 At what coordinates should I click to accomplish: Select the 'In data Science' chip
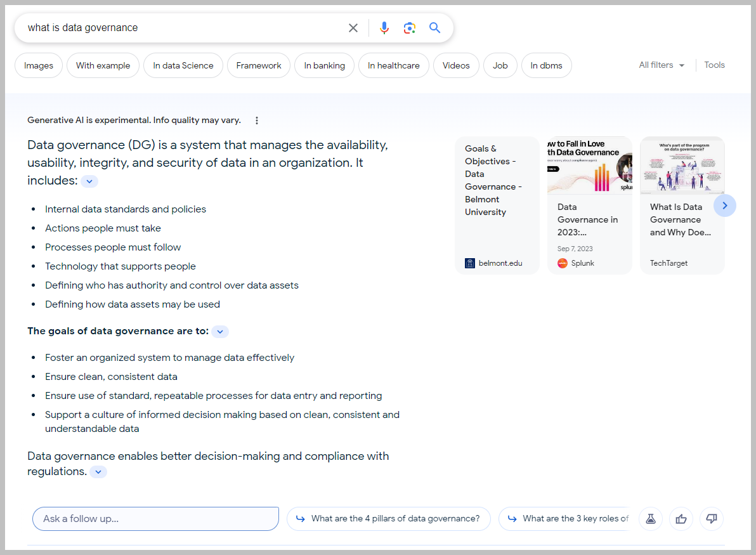(x=183, y=65)
